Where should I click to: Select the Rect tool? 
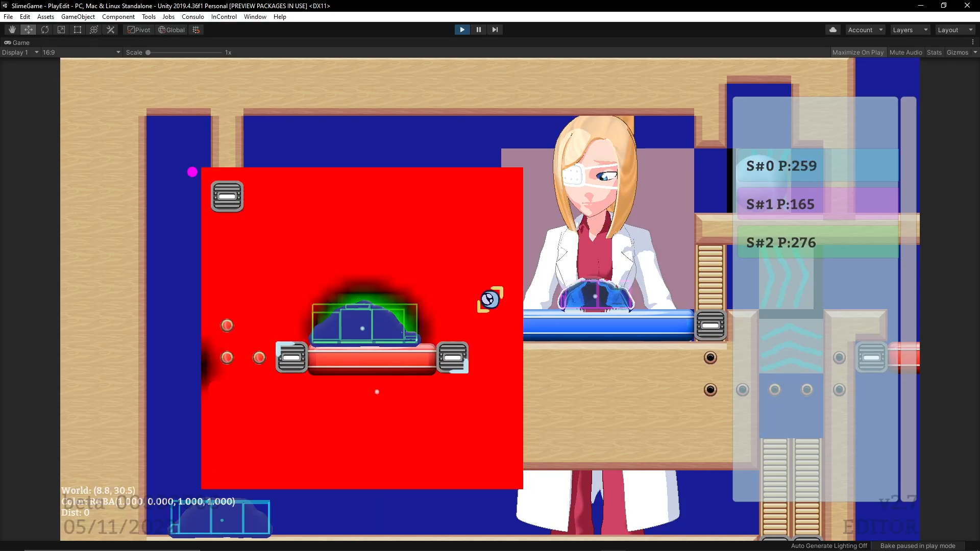(x=78, y=30)
